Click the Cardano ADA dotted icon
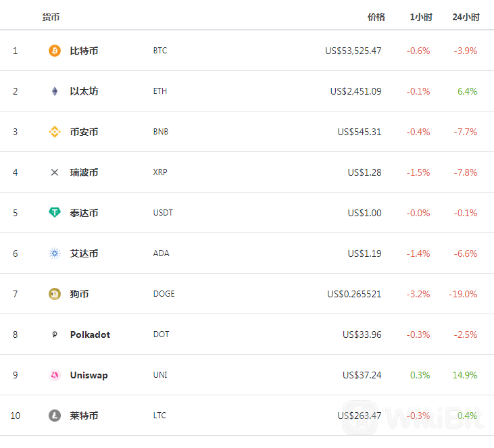Viewport: 494px width, 448px height. [x=55, y=253]
